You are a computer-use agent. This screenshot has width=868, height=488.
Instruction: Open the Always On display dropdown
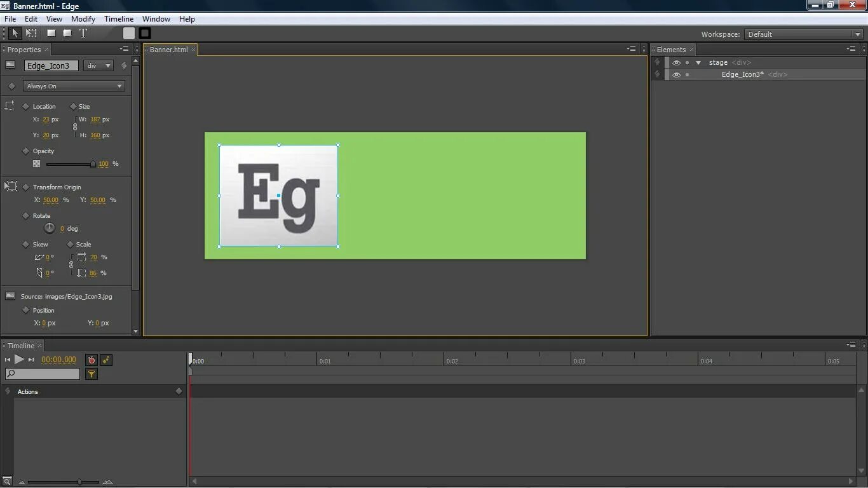tap(74, 86)
